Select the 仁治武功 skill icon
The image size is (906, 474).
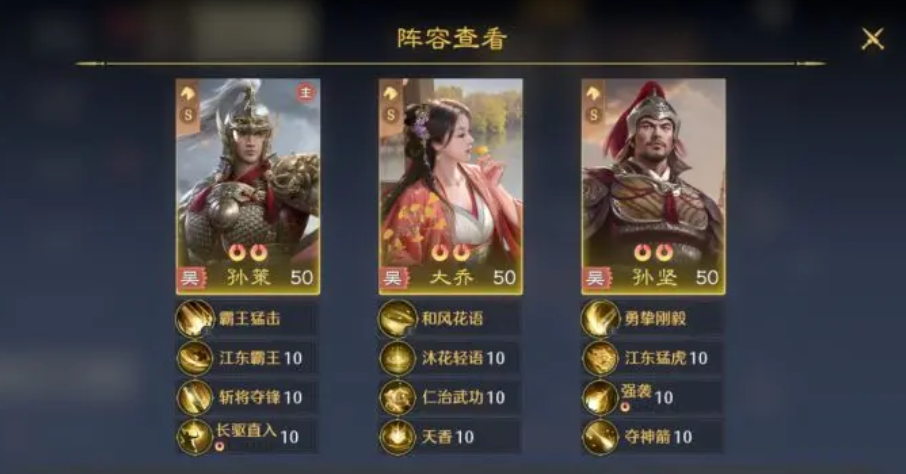[398, 397]
